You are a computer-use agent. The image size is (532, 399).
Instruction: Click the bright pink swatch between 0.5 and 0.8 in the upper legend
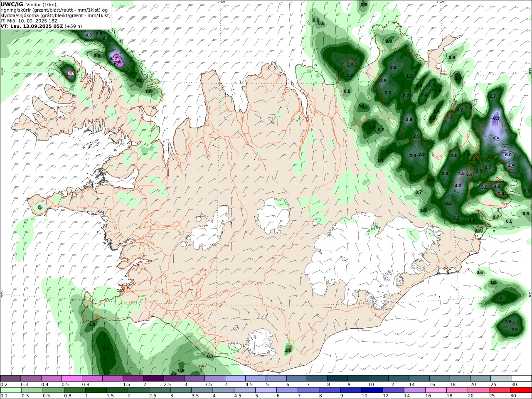click(x=72, y=378)
